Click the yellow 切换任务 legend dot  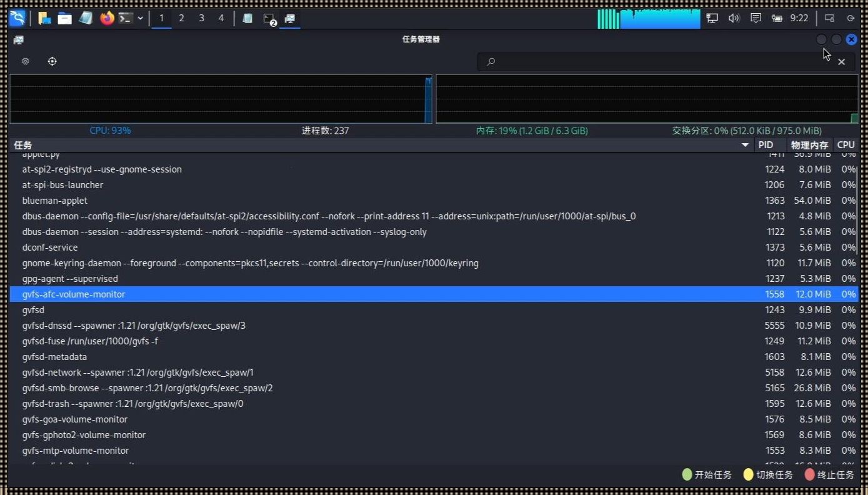coord(748,475)
